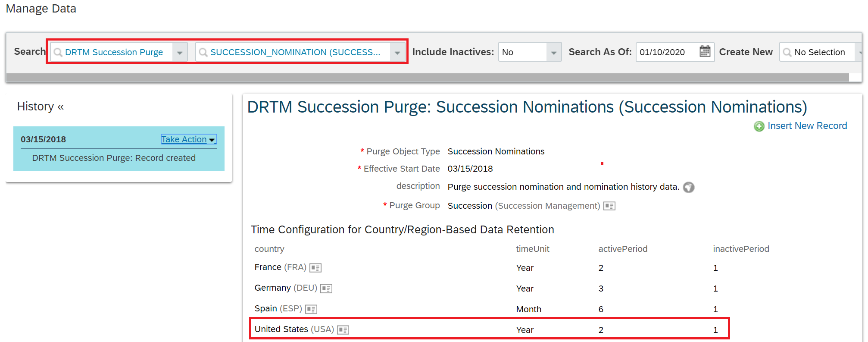868x342 pixels.
Task: Open details icon next to Purge Group Succession
Action: 609,206
